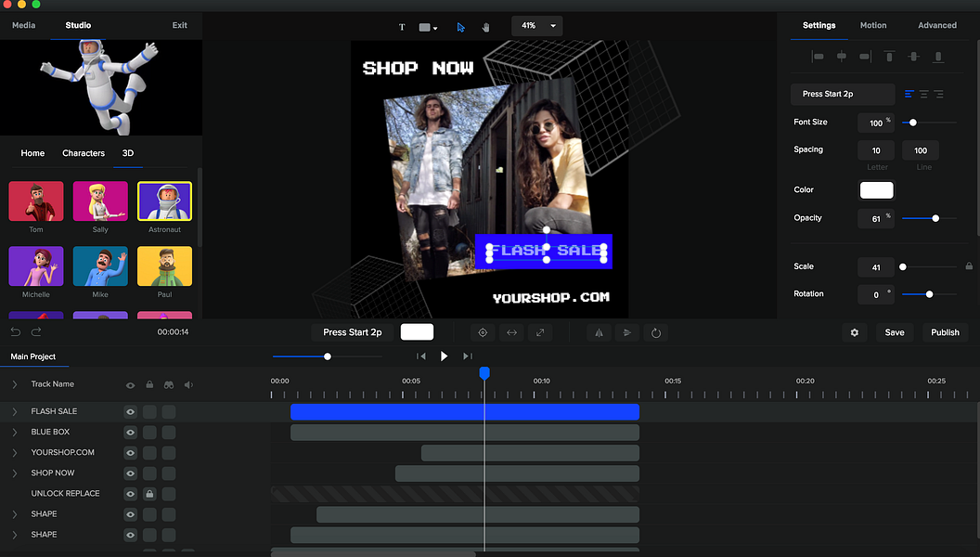Apply horizontal flip to the selected text

(x=599, y=331)
